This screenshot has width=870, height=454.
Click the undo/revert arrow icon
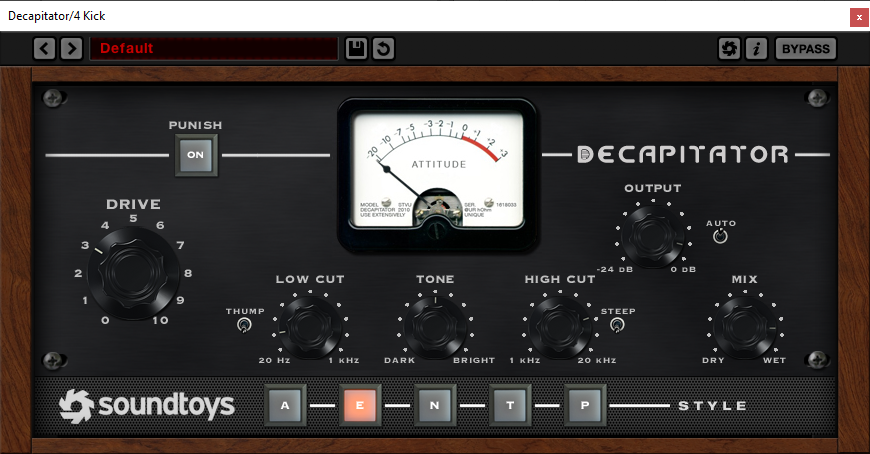383,48
